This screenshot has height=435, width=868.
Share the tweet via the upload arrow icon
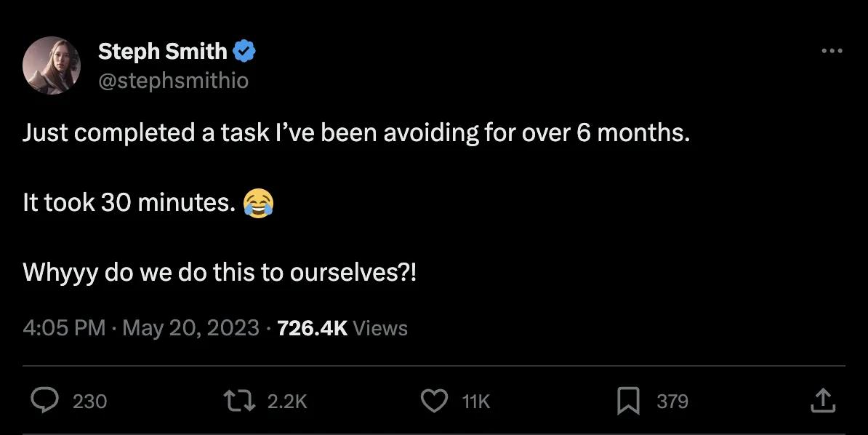click(822, 401)
